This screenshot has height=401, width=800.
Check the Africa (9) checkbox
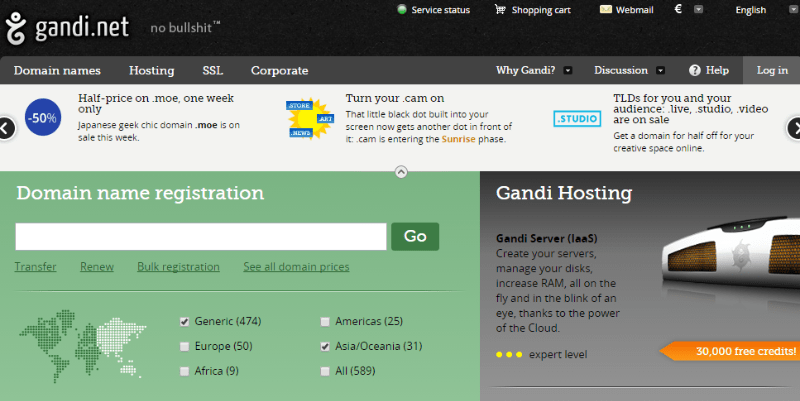pos(185,371)
